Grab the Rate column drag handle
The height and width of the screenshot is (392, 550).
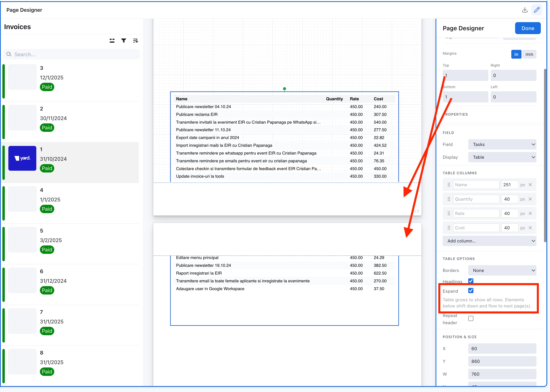[449, 214]
